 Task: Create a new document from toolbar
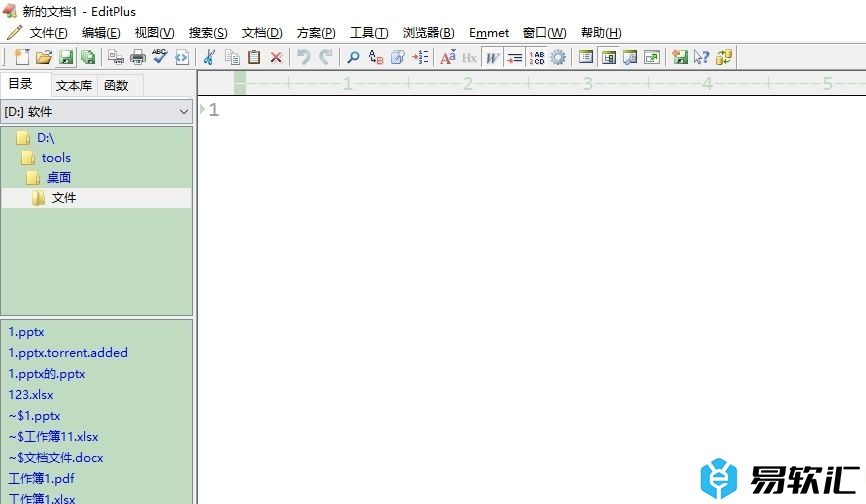(x=22, y=57)
